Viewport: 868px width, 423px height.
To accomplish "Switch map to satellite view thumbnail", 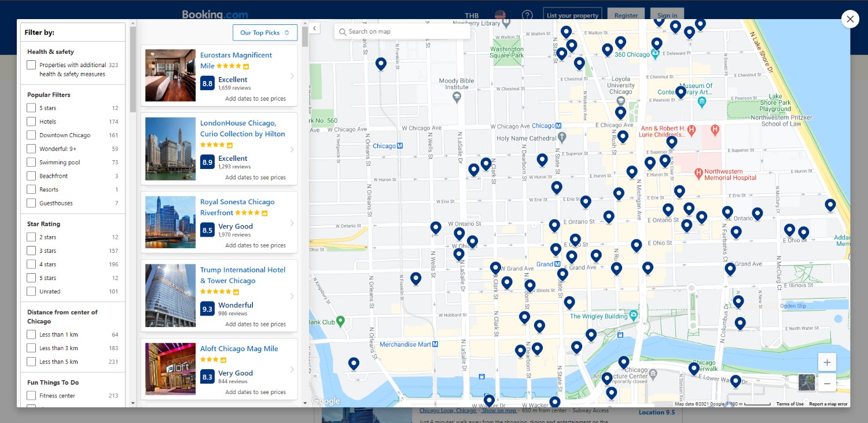I will tap(807, 382).
